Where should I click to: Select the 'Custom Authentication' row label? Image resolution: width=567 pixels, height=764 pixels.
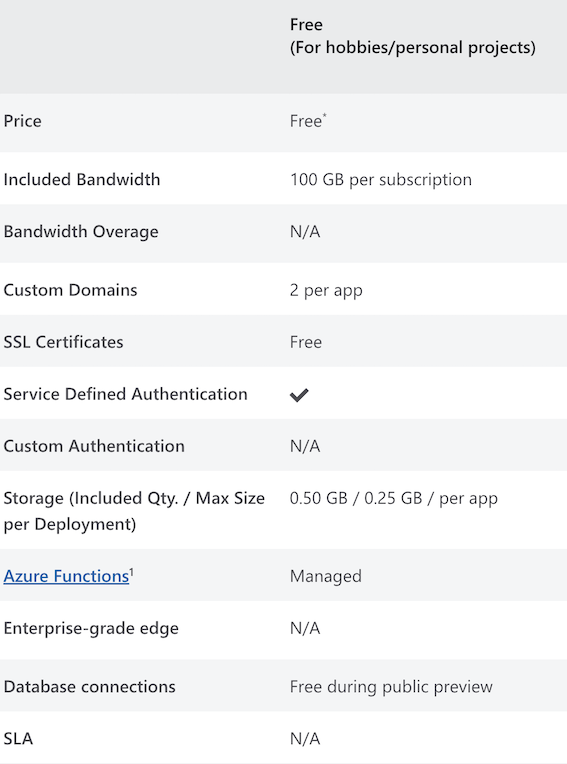point(94,446)
